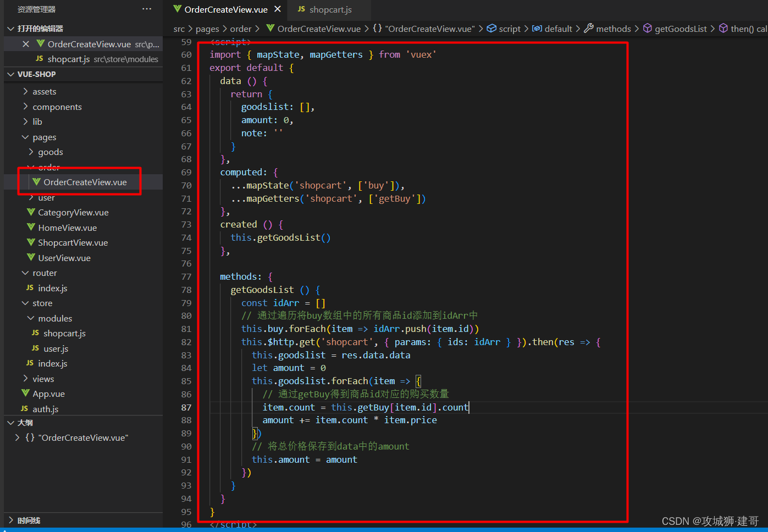Collapse the modules folder
Image resolution: width=768 pixels, height=532 pixels.
31,318
